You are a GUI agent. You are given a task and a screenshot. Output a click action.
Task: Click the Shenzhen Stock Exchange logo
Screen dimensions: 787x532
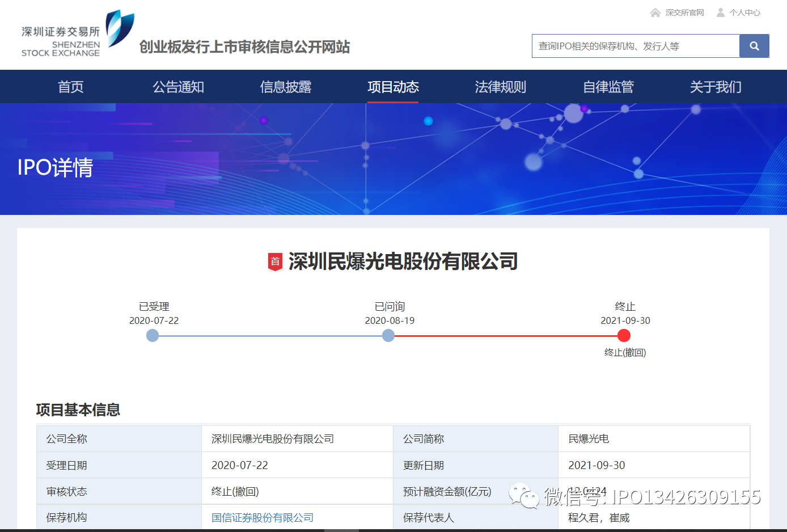(78, 33)
